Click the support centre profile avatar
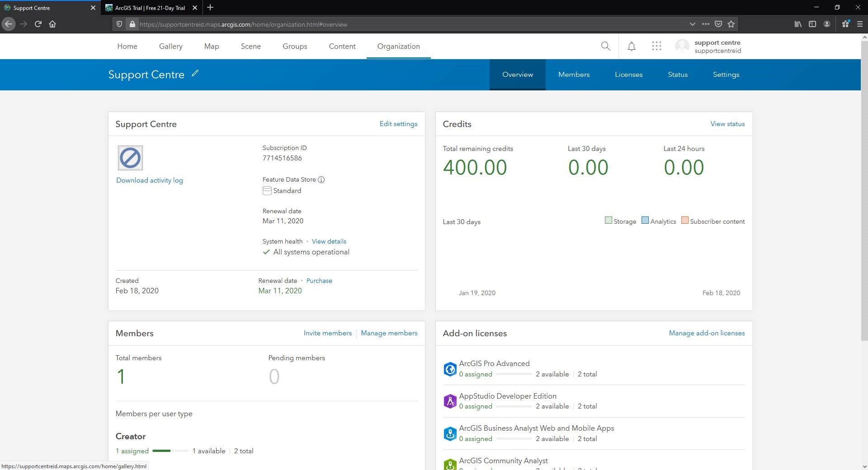The width and height of the screenshot is (868, 470). [682, 46]
